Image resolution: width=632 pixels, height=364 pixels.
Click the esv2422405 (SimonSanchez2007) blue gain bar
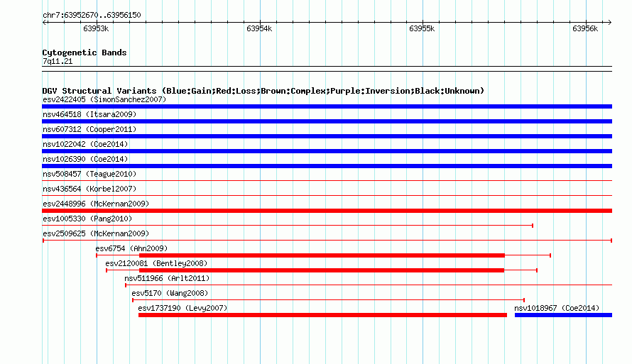[x=327, y=106]
